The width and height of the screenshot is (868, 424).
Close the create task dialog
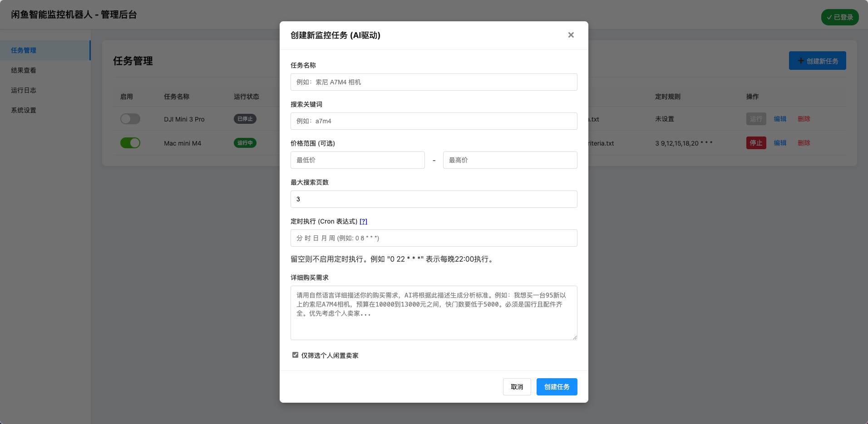click(571, 35)
